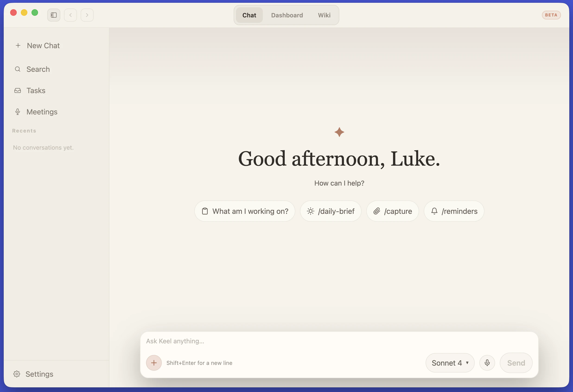This screenshot has height=392, width=573.
Task: Click the 'Good afternoon, Luke.' heading
Action: coord(339,159)
